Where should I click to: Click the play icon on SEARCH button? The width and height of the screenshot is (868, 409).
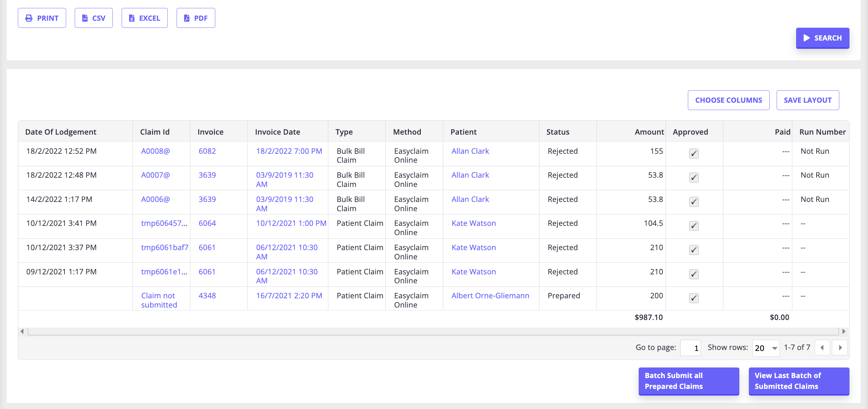pyautogui.click(x=806, y=38)
